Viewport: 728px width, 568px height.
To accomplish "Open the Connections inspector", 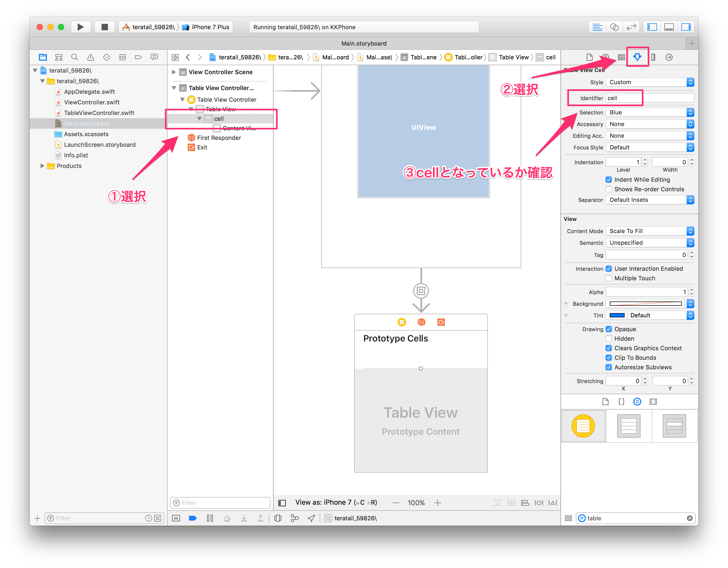I will coord(669,57).
